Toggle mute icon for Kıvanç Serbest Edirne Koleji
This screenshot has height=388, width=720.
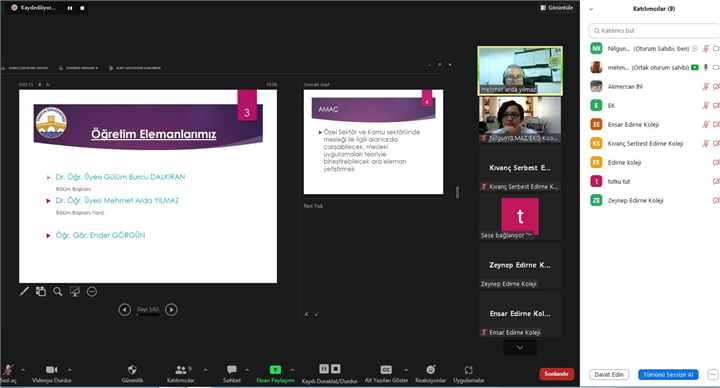[706, 143]
